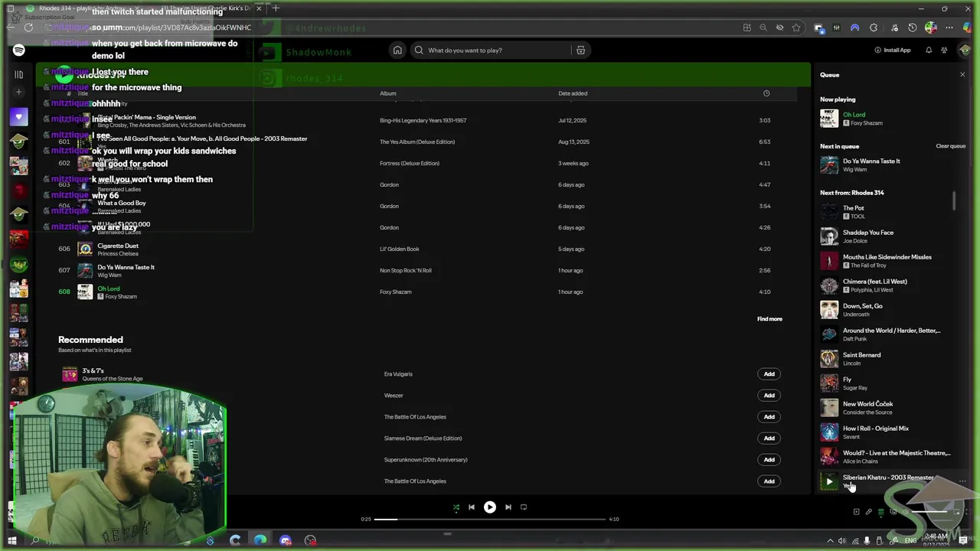Open Liked Songs heart tile in sidebar
Screen dimensions: 980x551
pyautogui.click(x=19, y=117)
